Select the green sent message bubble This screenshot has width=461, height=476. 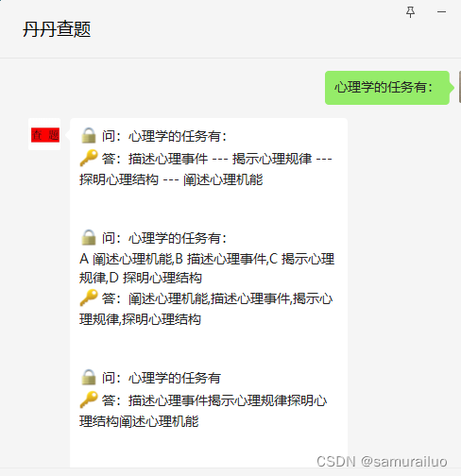click(387, 88)
